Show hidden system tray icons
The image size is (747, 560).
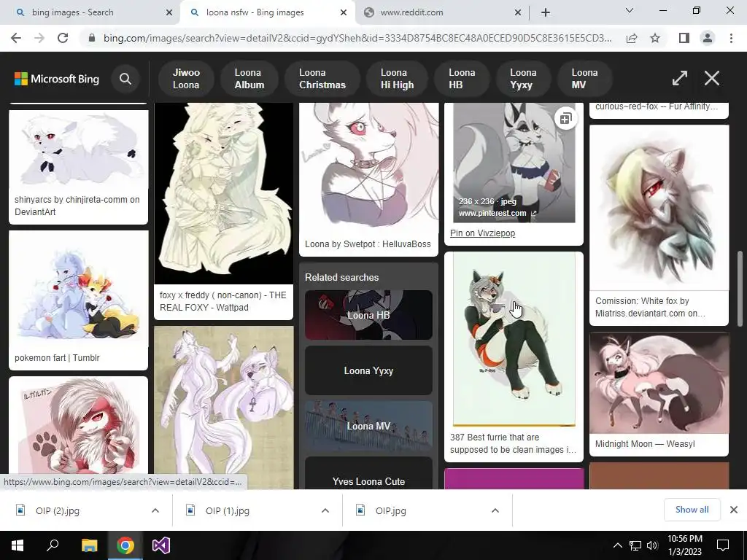pos(617,545)
